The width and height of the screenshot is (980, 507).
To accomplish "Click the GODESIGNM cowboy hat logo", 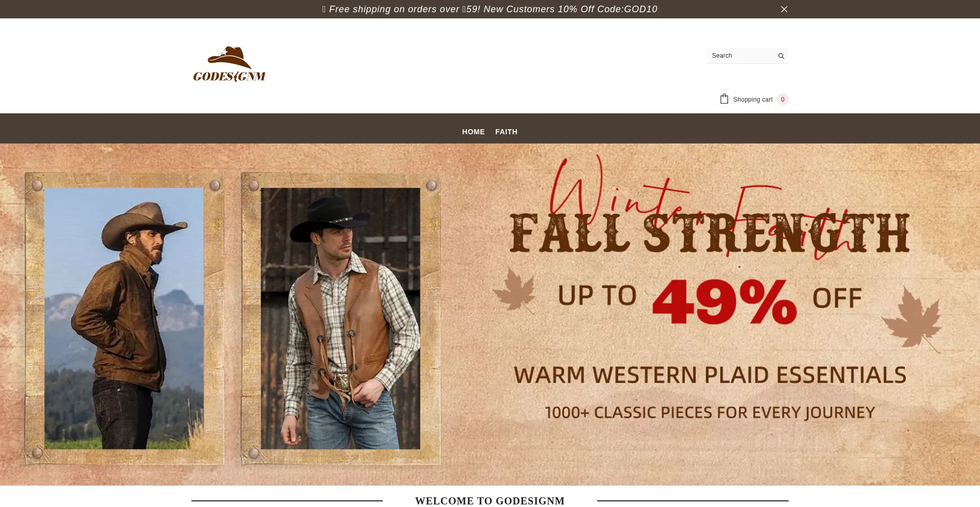I will coord(229,64).
